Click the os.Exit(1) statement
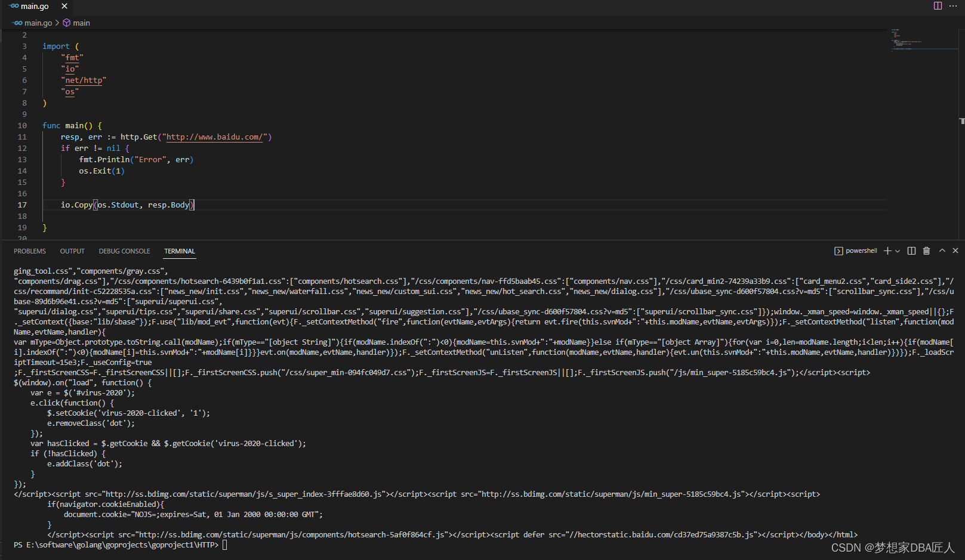The height and width of the screenshot is (560, 965). coord(101,171)
